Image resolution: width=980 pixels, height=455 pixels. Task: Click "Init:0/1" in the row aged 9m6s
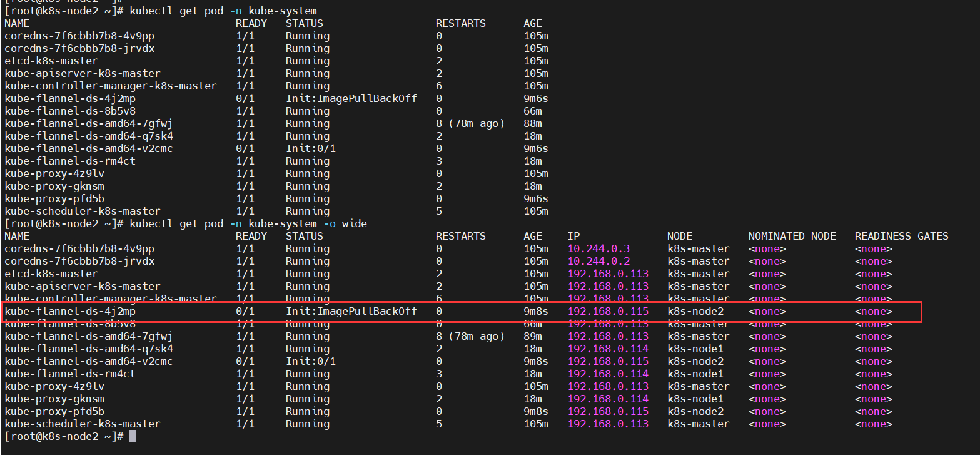(311, 148)
